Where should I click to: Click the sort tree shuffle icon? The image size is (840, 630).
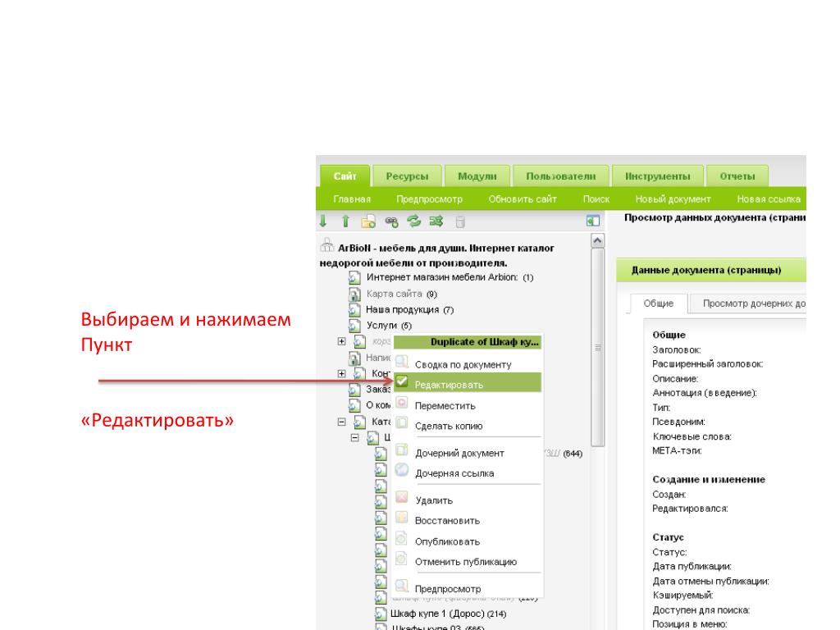[x=436, y=221]
